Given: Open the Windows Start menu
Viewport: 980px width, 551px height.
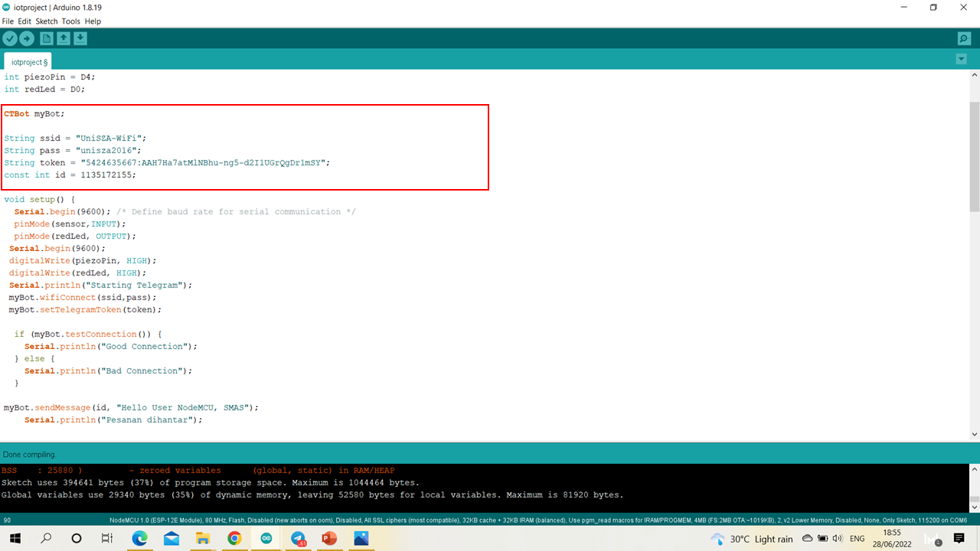Looking at the screenshot, I should (x=15, y=539).
